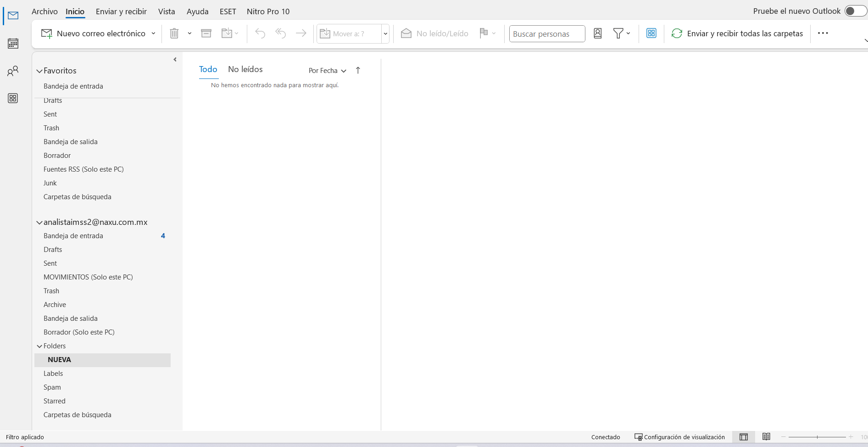Open the more options ellipsis menu
The height and width of the screenshot is (447, 868).
click(x=823, y=34)
